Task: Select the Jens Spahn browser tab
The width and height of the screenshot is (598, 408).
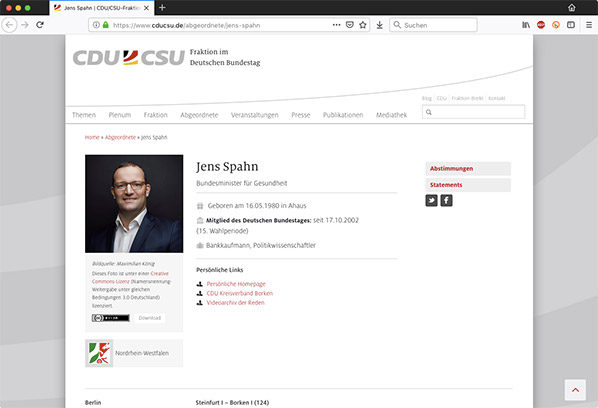Action: [101, 8]
